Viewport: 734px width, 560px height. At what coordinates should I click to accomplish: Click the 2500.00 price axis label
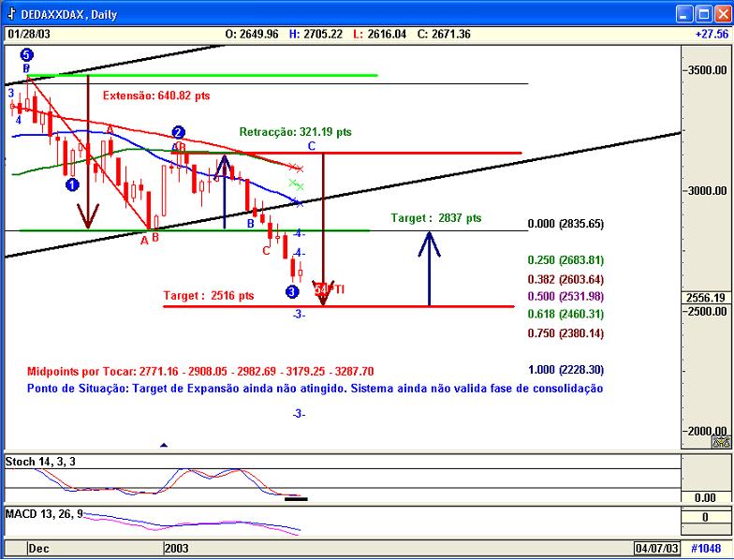708,311
